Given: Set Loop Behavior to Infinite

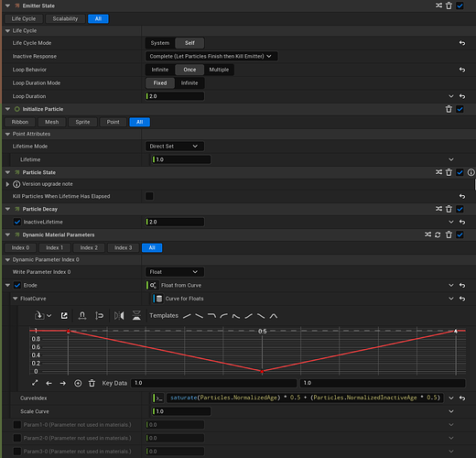Looking at the screenshot, I should (x=160, y=70).
